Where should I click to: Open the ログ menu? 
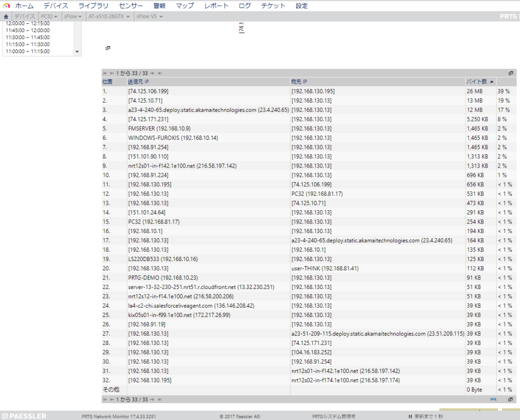245,6
